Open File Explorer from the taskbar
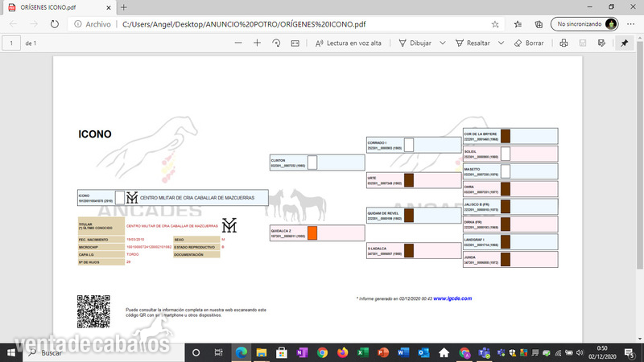The height and width of the screenshot is (362, 644). 261,352
